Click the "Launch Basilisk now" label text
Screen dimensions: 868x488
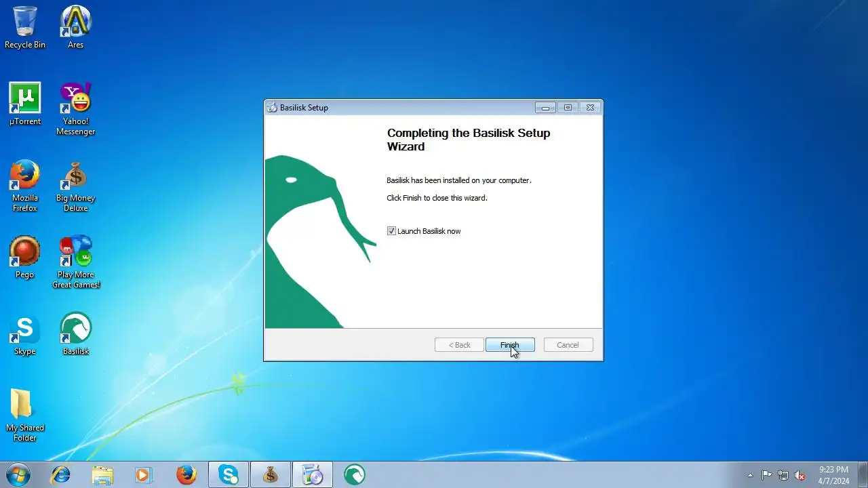click(x=429, y=231)
